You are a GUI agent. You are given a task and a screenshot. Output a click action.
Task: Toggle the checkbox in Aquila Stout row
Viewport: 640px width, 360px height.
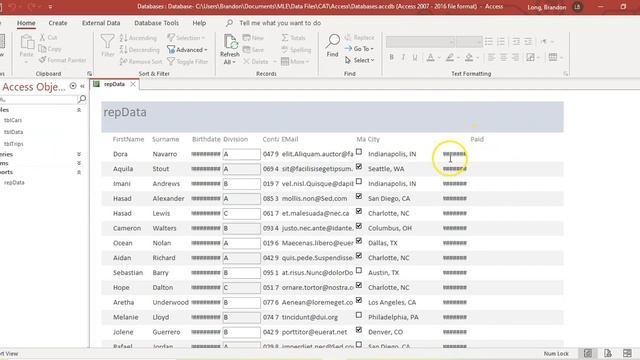coord(359,167)
